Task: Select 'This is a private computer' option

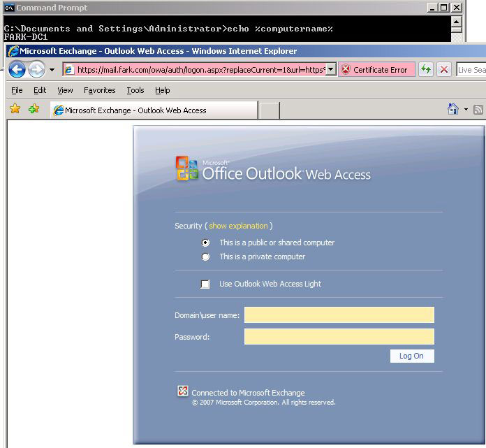Action: click(205, 256)
